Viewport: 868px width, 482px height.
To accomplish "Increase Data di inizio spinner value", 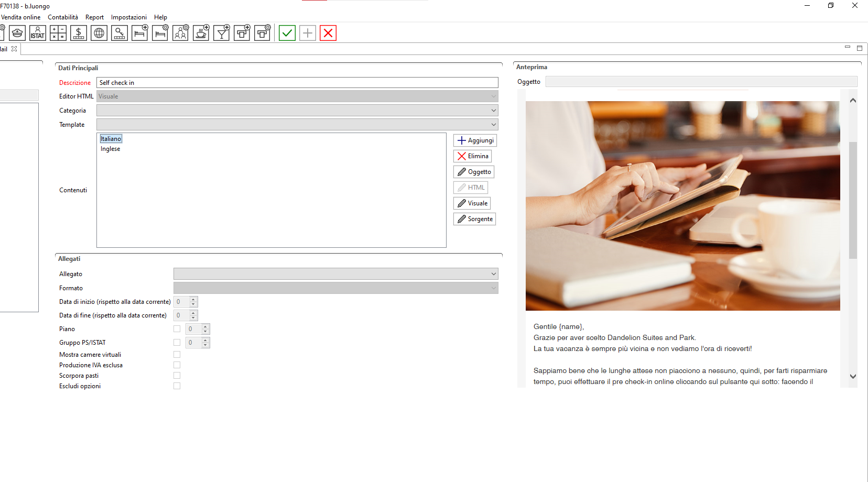I will point(193,299).
